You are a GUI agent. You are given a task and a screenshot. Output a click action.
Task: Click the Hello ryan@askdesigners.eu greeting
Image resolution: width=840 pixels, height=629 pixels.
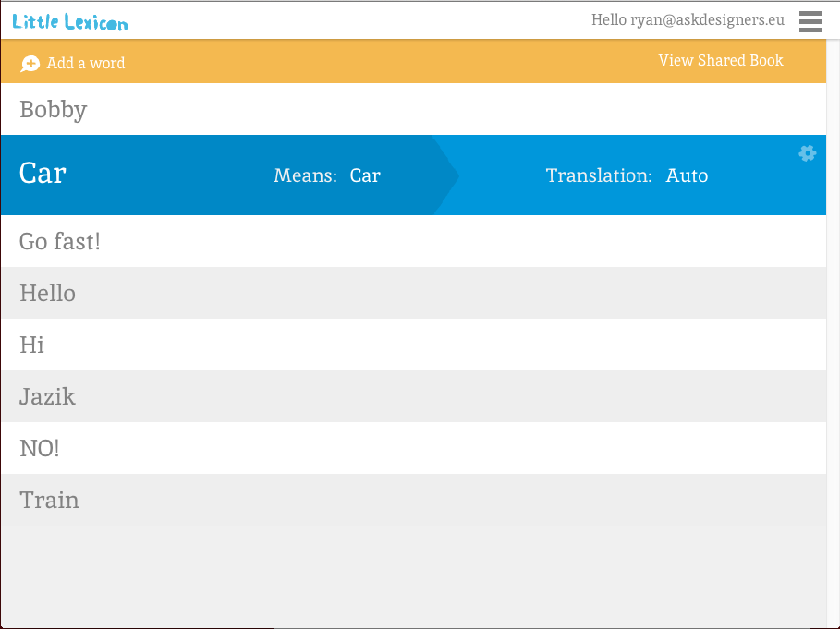[x=688, y=20]
